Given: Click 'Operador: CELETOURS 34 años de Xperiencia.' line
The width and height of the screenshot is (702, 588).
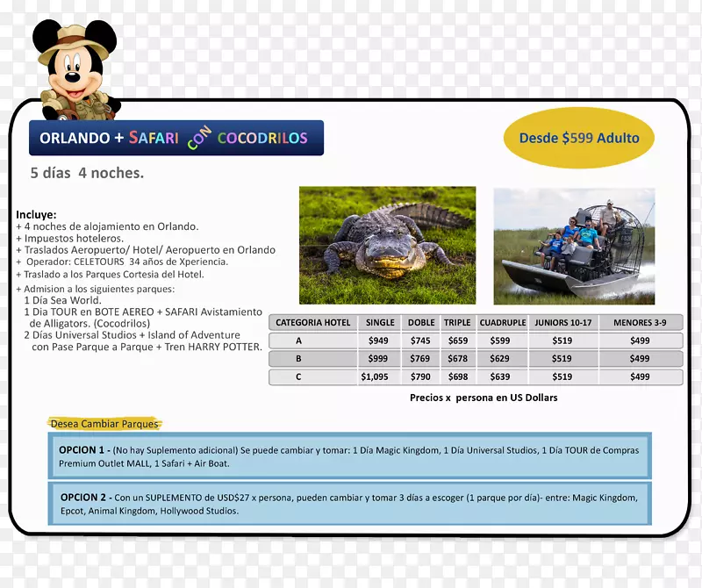Looking at the screenshot, I should 122,262.
